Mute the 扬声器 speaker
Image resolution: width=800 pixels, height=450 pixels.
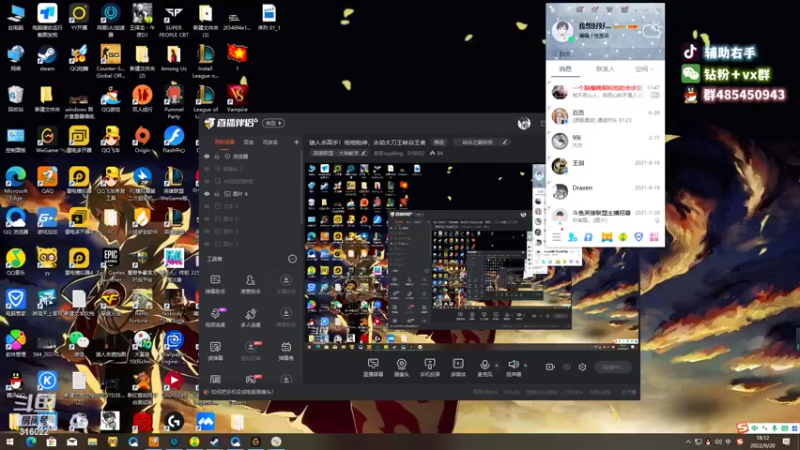(513, 367)
